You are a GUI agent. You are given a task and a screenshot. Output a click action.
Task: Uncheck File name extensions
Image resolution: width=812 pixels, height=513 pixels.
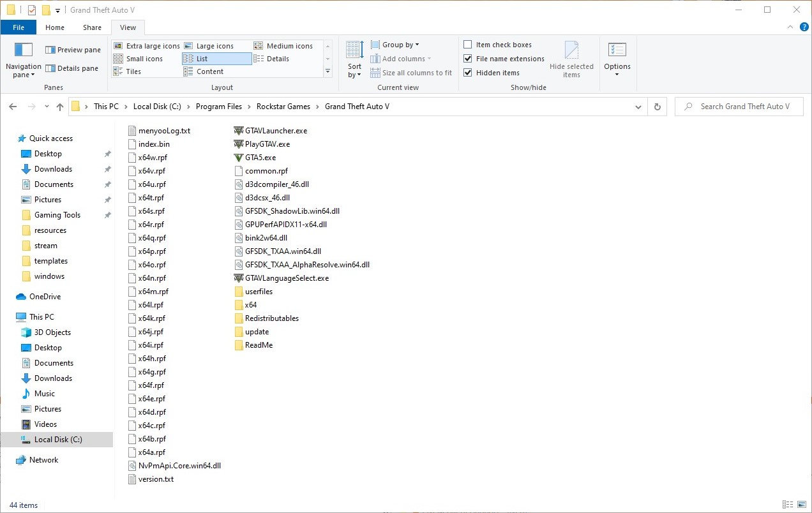(x=468, y=59)
